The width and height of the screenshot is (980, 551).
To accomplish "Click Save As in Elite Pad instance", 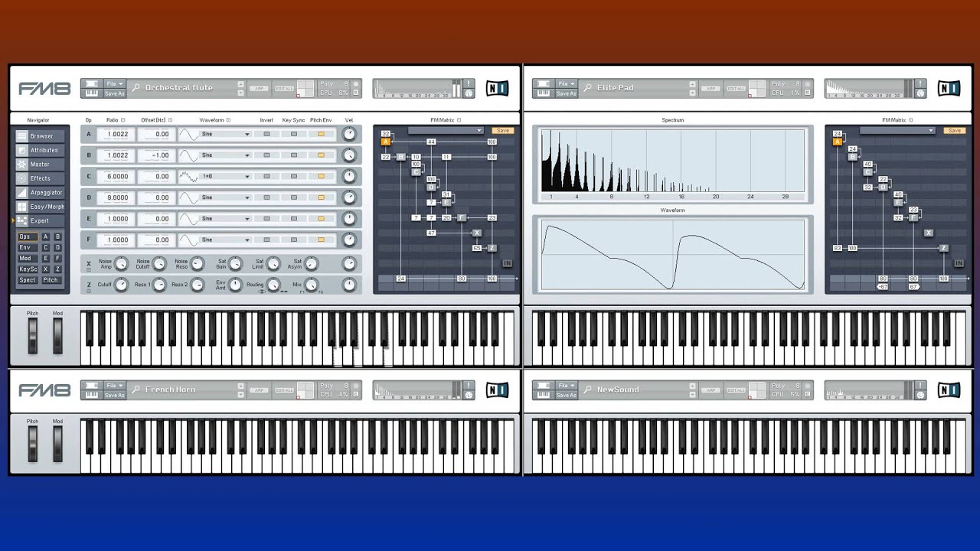I will [x=567, y=94].
